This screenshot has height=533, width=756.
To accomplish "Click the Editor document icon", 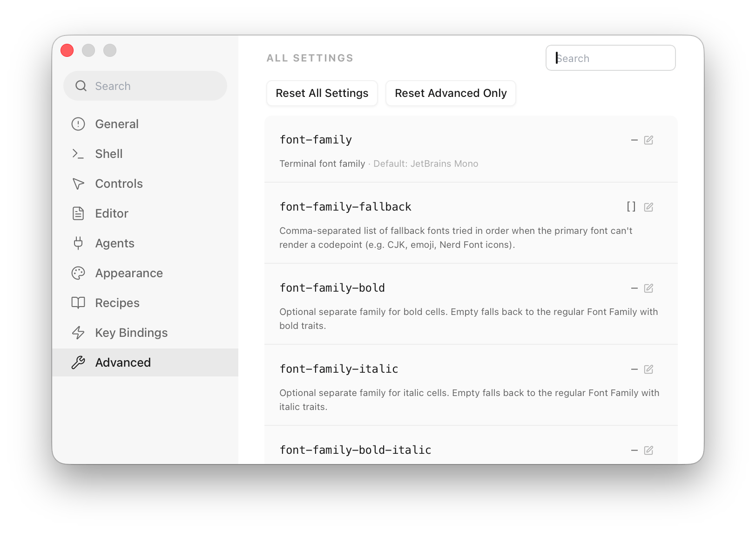I will pyautogui.click(x=78, y=213).
